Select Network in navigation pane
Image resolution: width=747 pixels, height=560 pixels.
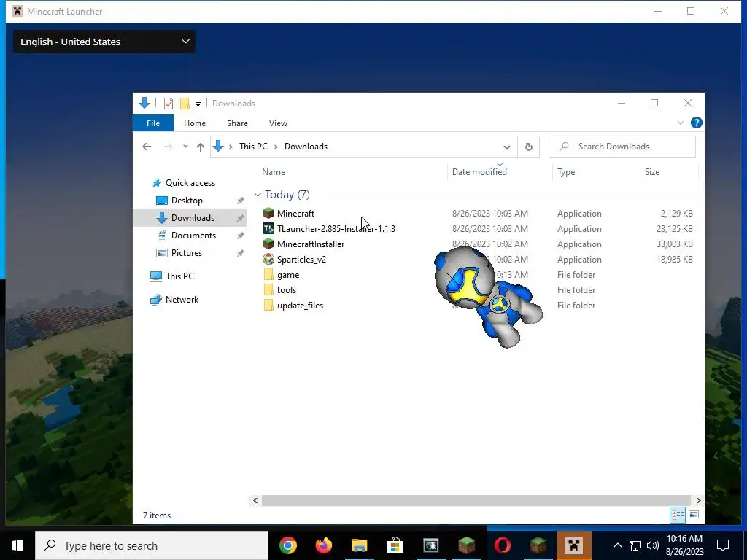pos(182,300)
